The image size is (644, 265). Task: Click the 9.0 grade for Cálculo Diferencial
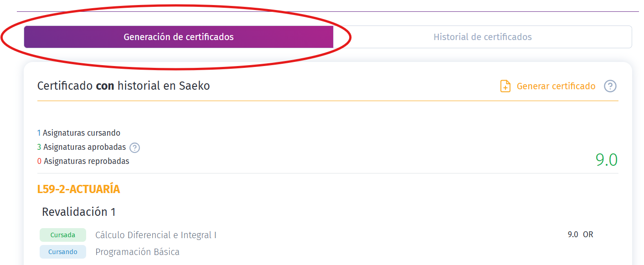(x=573, y=234)
